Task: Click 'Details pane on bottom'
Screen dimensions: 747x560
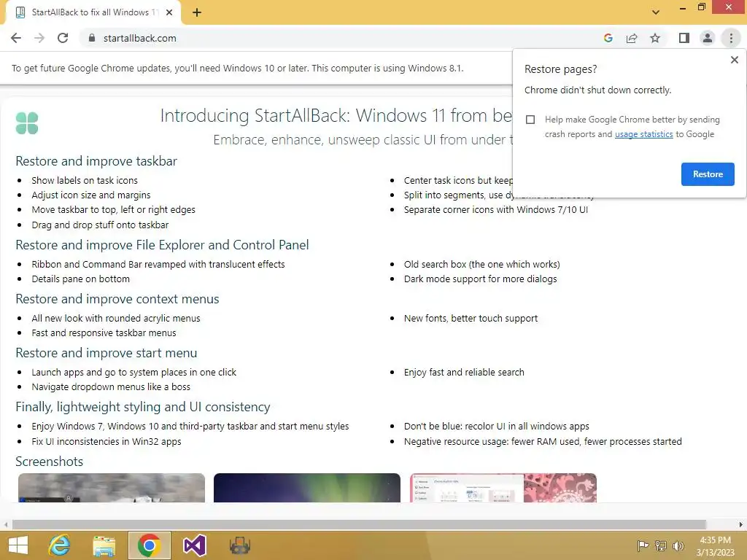Action: (x=80, y=279)
